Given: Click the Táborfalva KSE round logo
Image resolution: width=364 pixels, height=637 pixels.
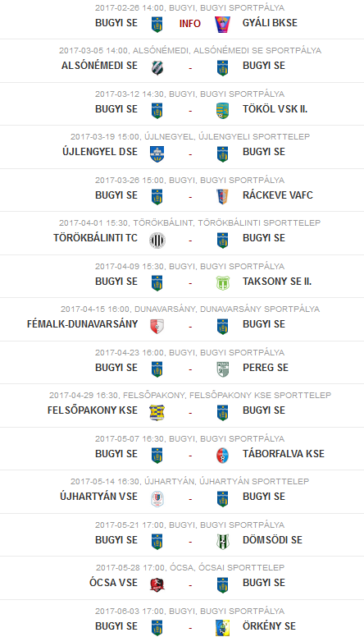Looking at the screenshot, I should [x=222, y=456].
